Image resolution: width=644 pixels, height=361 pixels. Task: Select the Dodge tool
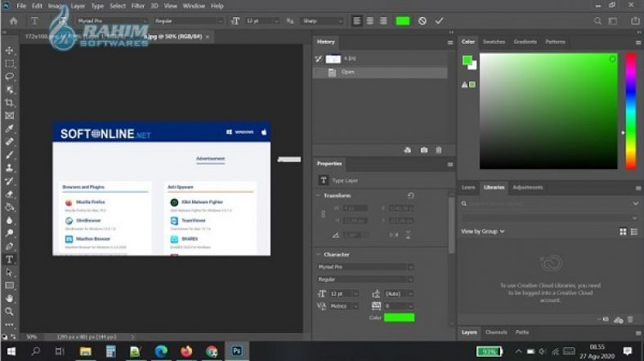pyautogui.click(x=10, y=233)
